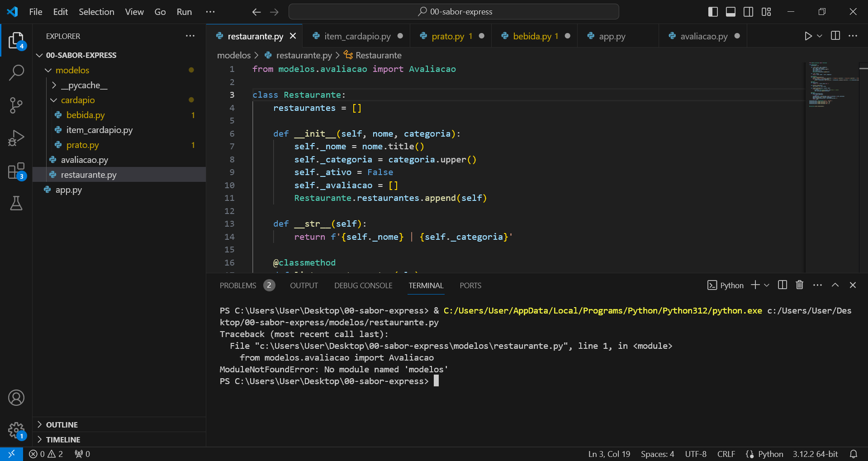The image size is (868, 461).
Task: Go forward with the right arrow
Action: 274,12
